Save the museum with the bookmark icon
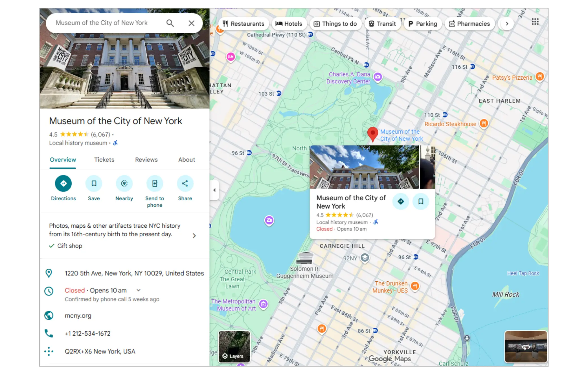Viewport: 588px width, 376px height. [94, 184]
